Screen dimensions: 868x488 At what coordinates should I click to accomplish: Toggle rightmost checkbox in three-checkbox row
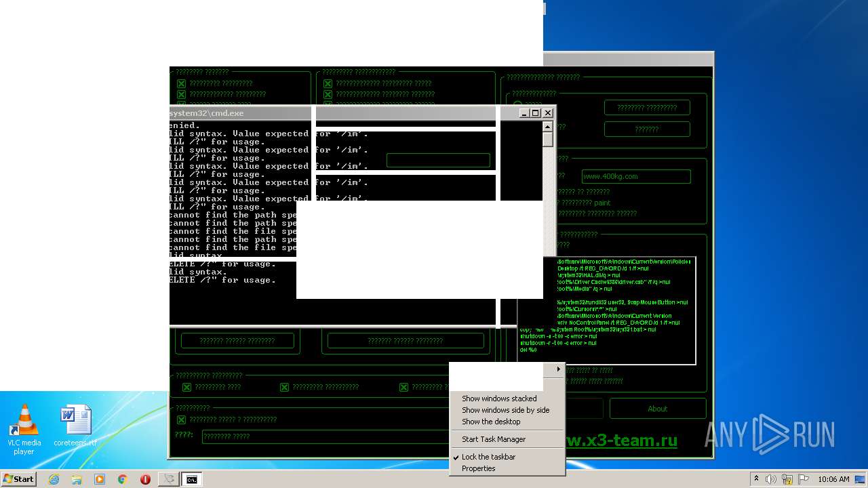point(403,387)
